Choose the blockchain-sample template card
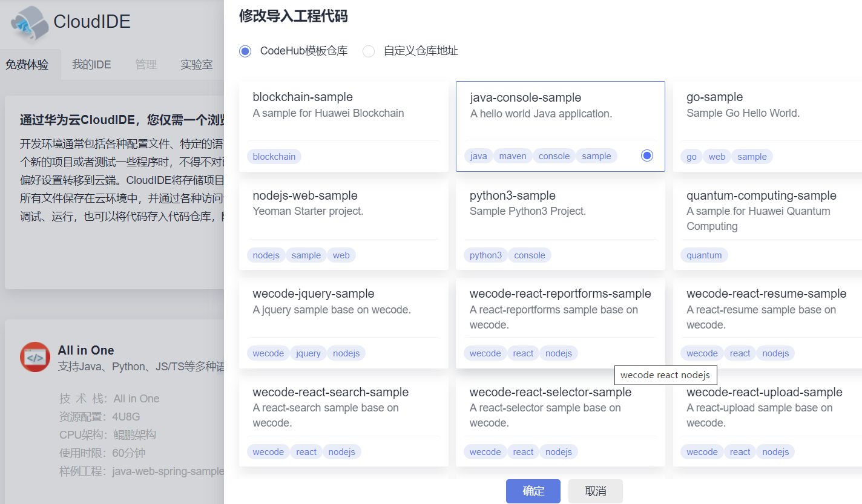862x504 pixels. pyautogui.click(x=344, y=126)
